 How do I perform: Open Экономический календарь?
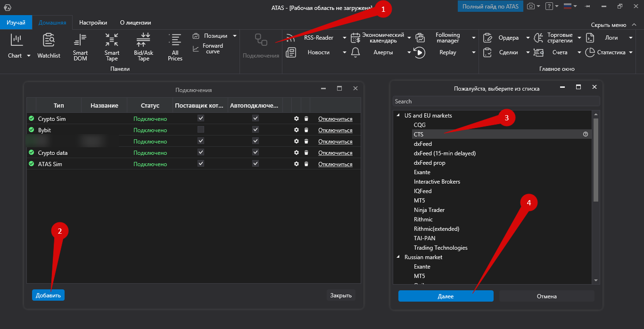[x=378, y=38]
